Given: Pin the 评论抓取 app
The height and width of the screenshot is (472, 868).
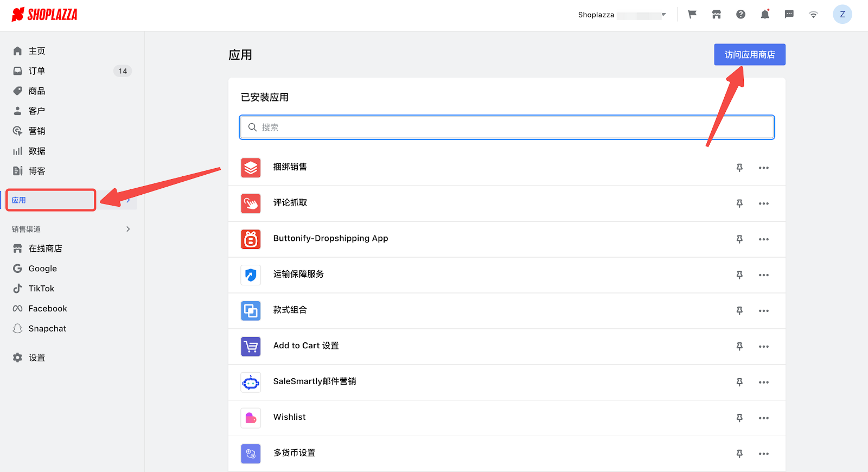Looking at the screenshot, I should [x=739, y=203].
